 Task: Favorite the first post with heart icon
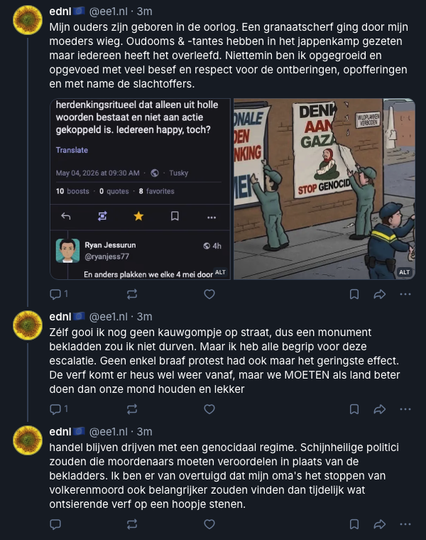click(209, 294)
